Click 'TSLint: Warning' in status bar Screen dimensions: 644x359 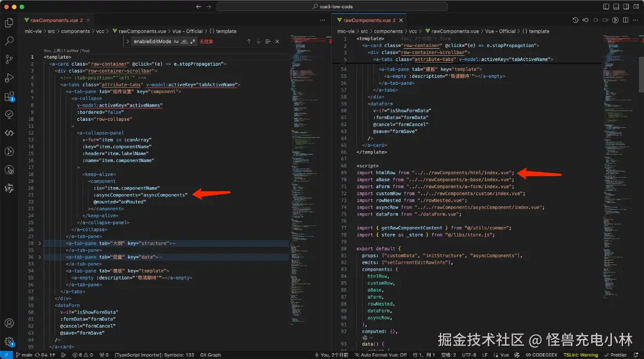click(x=581, y=355)
